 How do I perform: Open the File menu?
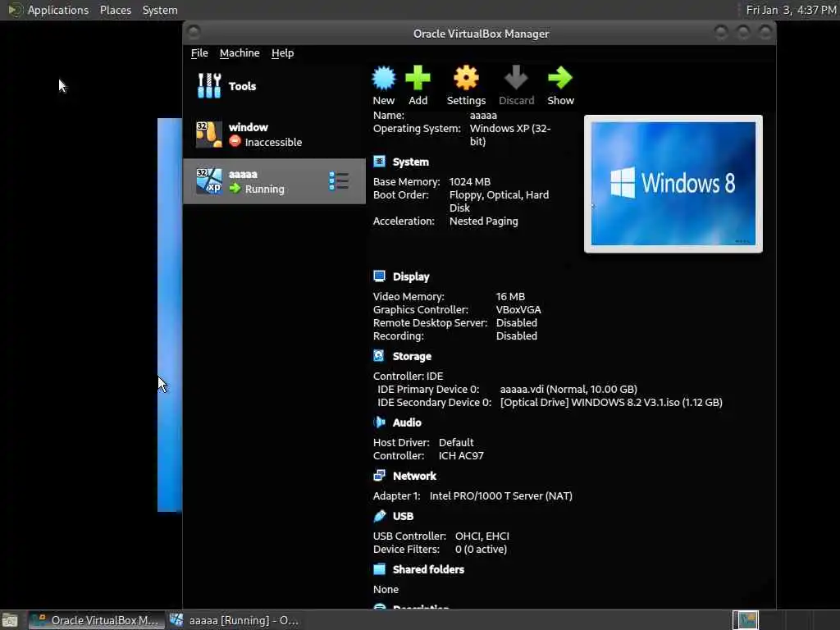pos(199,53)
